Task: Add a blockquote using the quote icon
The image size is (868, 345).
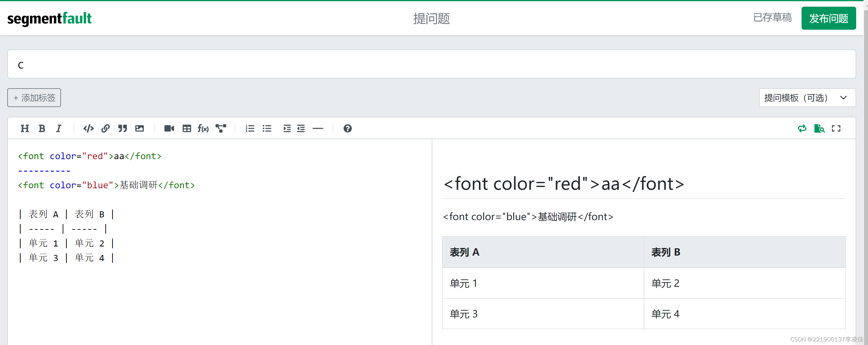Action: (122, 128)
